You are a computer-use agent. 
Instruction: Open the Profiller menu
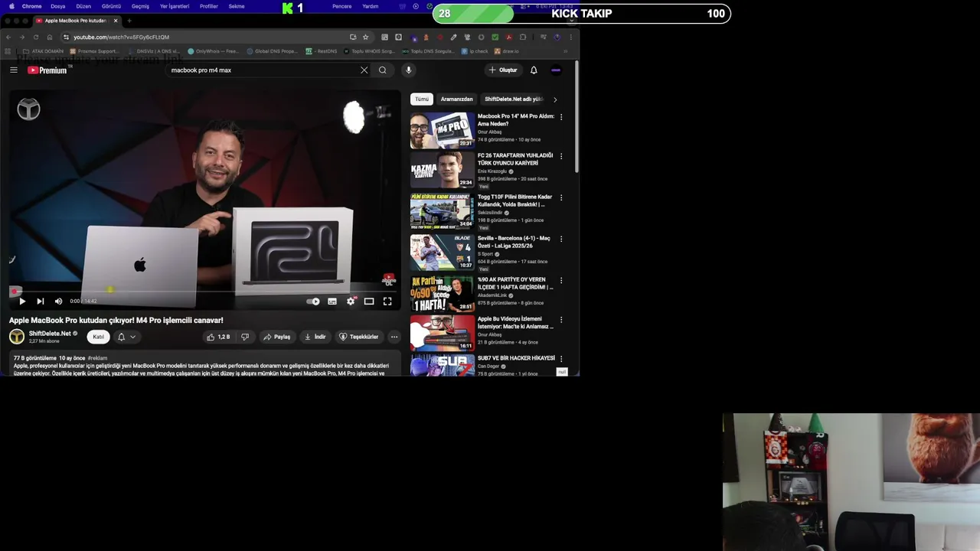point(209,6)
